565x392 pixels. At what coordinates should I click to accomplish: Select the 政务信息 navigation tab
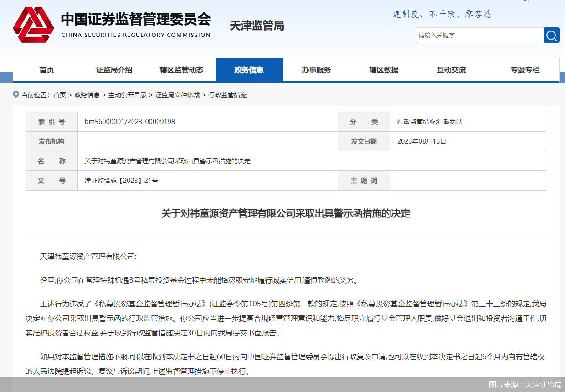249,70
